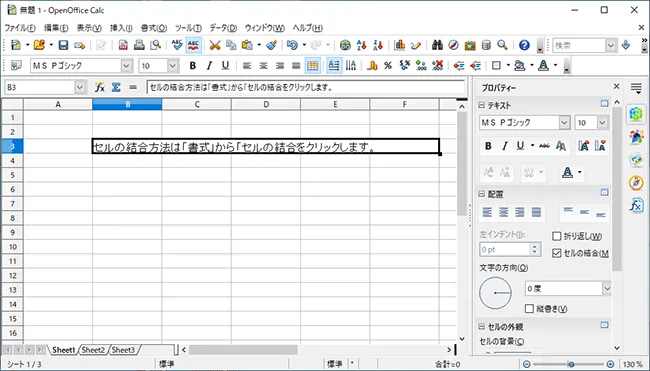
Task: Open font name dropdown in toolbar
Action: (126, 65)
